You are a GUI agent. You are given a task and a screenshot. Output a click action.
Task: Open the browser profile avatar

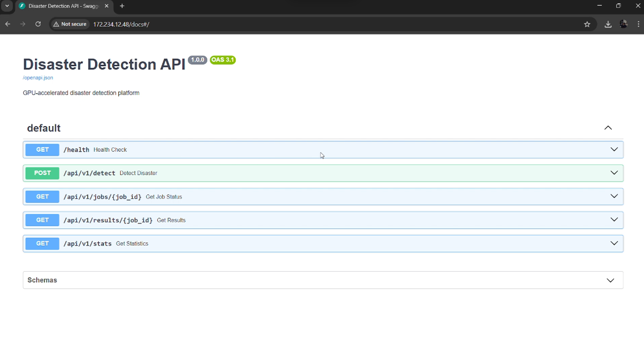pyautogui.click(x=623, y=24)
